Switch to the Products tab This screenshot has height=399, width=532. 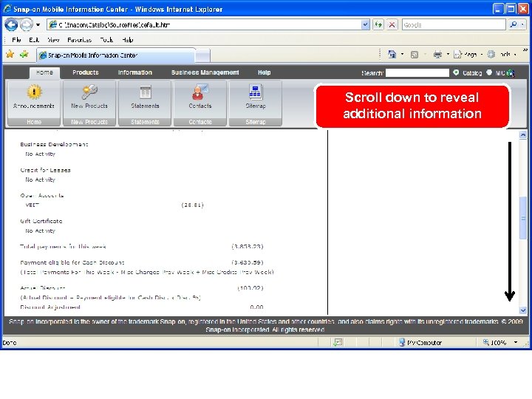click(86, 72)
